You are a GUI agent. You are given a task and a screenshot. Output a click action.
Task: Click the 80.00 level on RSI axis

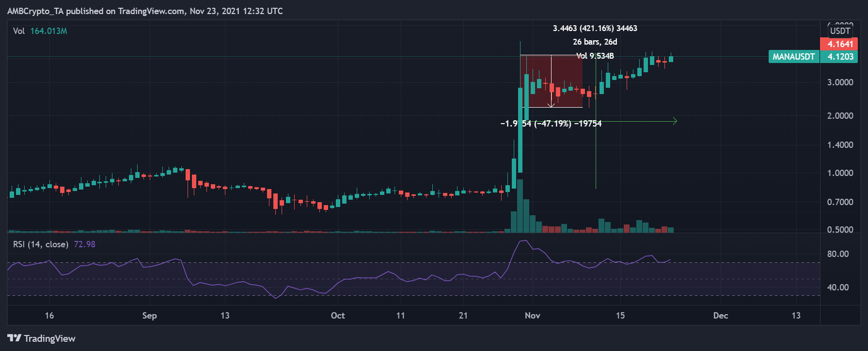[x=837, y=254]
